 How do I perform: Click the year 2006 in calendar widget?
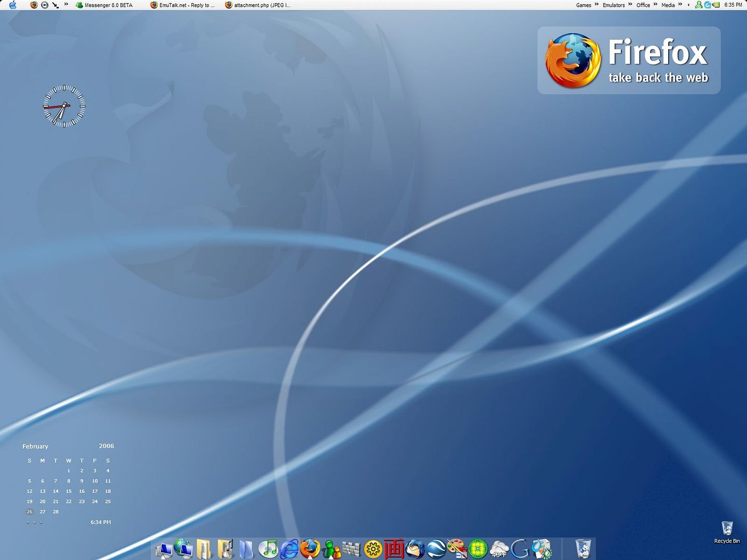[x=106, y=446]
